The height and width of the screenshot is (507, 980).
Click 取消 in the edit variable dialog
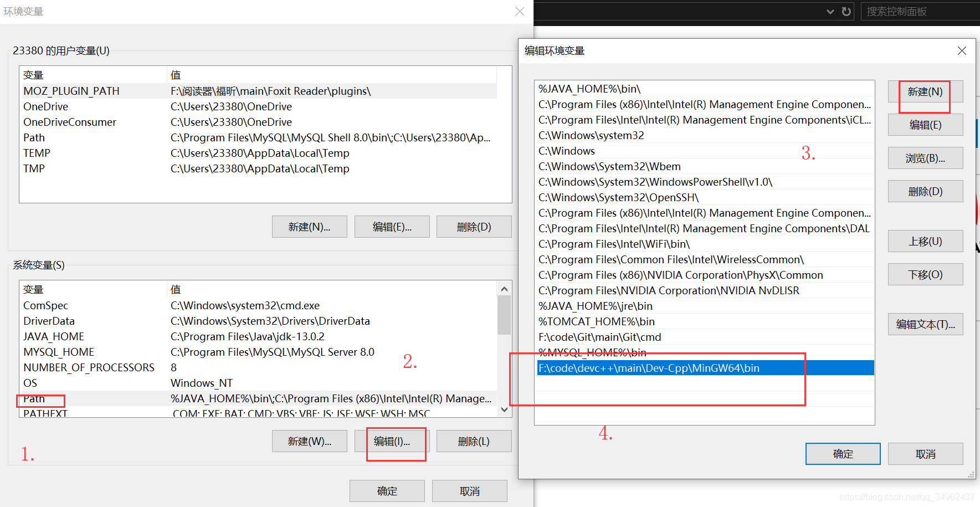pos(925,454)
